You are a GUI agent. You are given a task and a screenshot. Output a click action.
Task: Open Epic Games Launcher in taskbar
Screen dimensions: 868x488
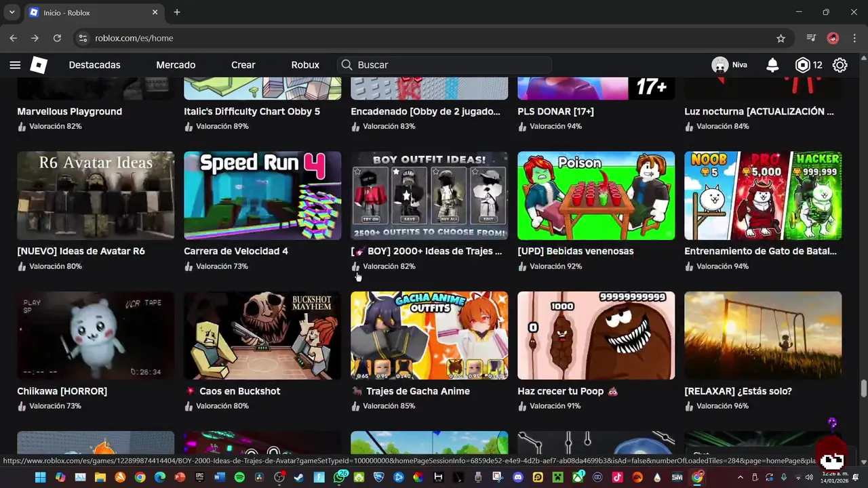tap(200, 477)
